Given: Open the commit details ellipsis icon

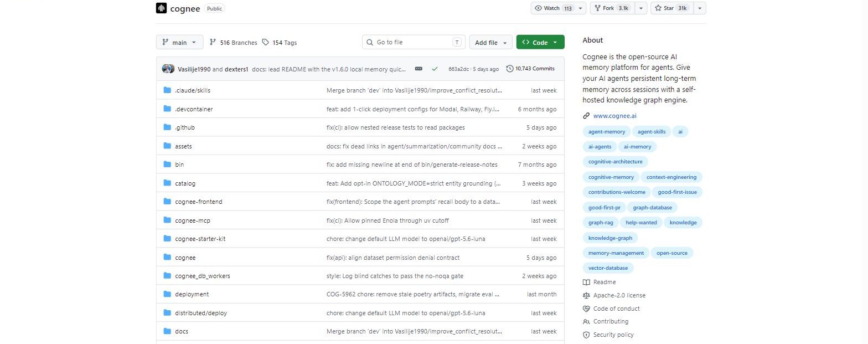Looking at the screenshot, I should pos(418,69).
